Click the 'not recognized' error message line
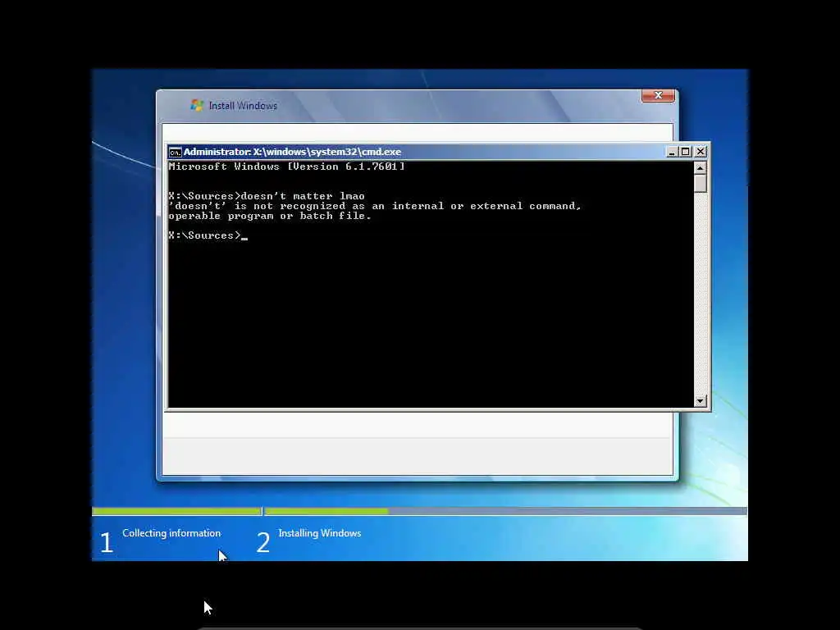The image size is (840, 630). (374, 206)
